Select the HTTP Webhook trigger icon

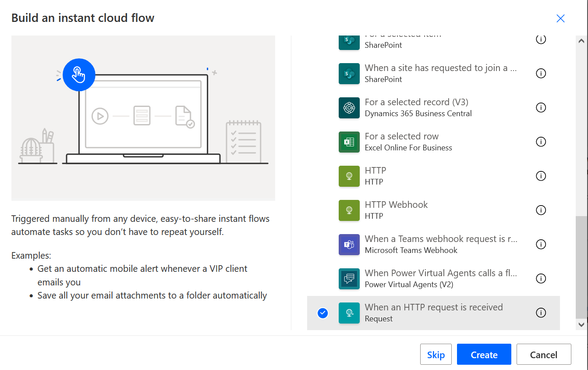[349, 210]
